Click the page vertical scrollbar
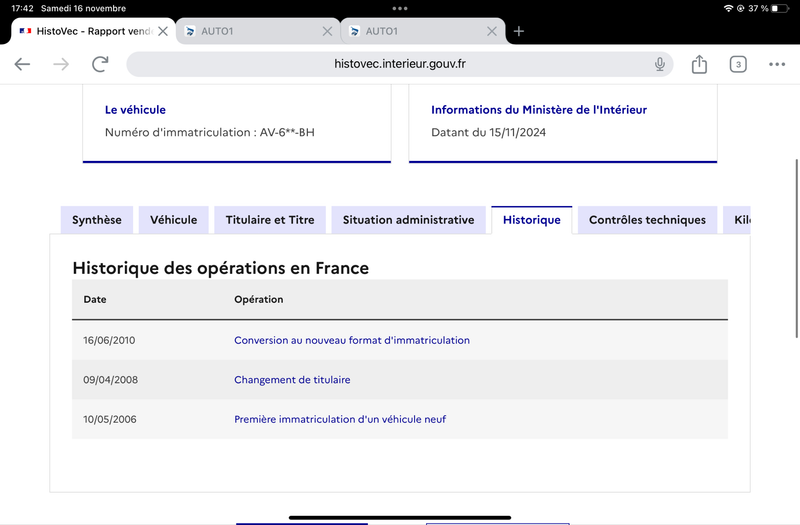 (796, 248)
